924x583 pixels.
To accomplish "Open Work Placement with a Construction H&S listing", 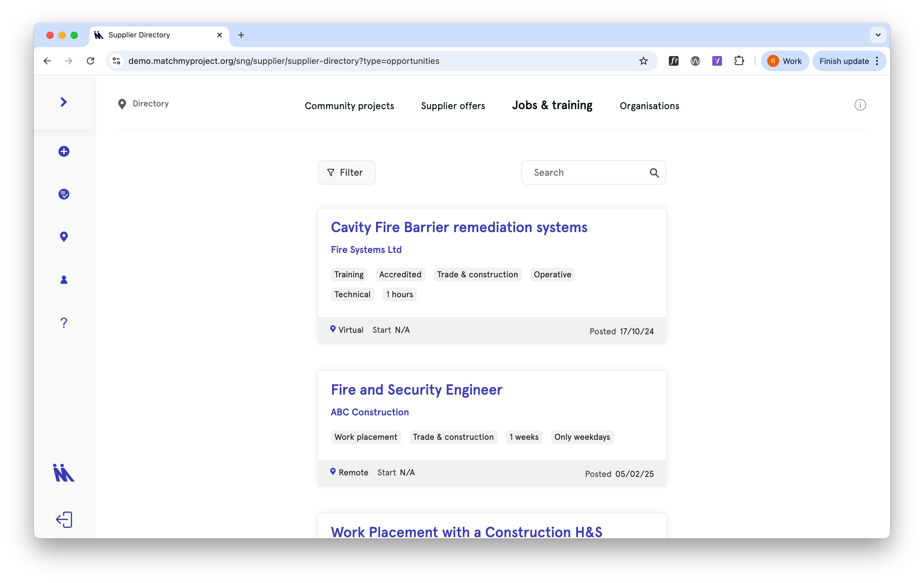I will pos(466,532).
